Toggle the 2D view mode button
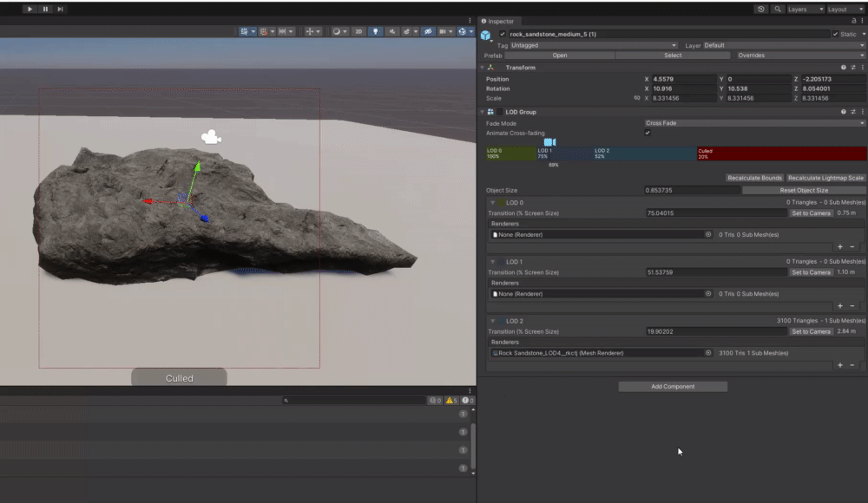This screenshot has width=868, height=503. pos(359,31)
